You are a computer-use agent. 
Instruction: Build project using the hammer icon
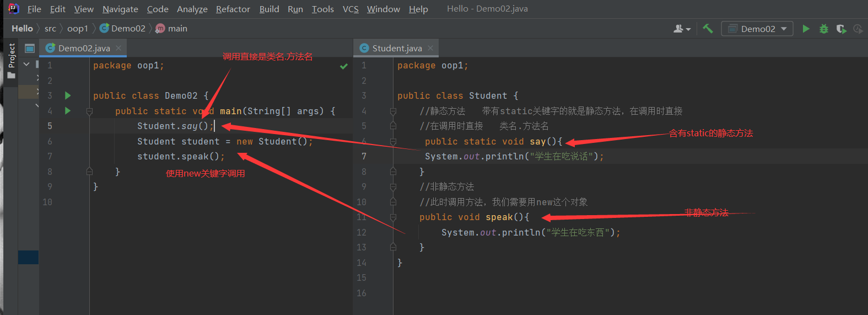point(708,29)
